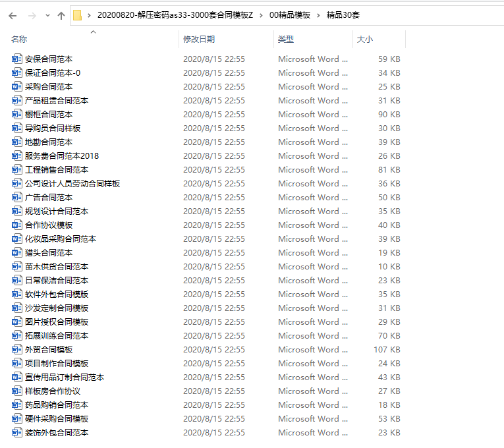
Task: Select Word icon of 采购合同范本
Action: pos(16,86)
